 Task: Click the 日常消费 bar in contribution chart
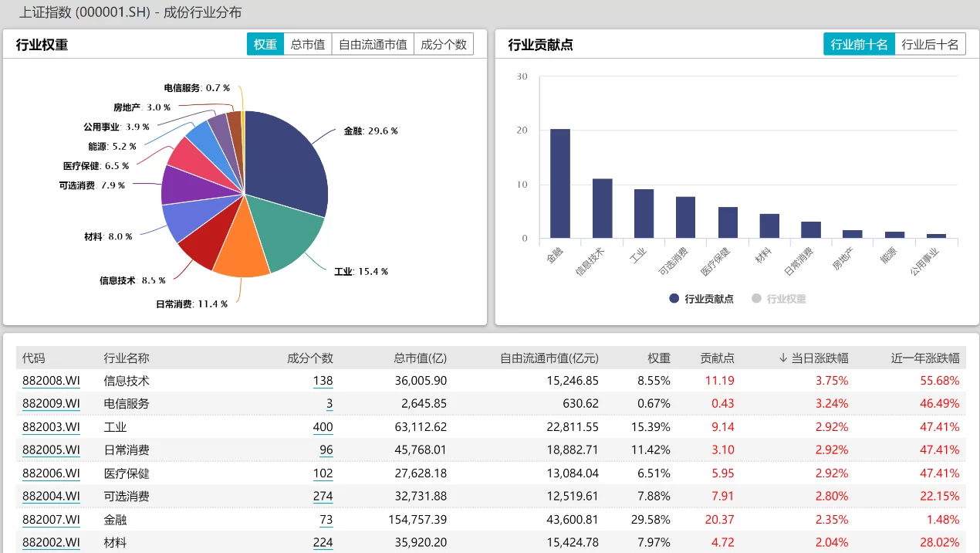[811, 229]
